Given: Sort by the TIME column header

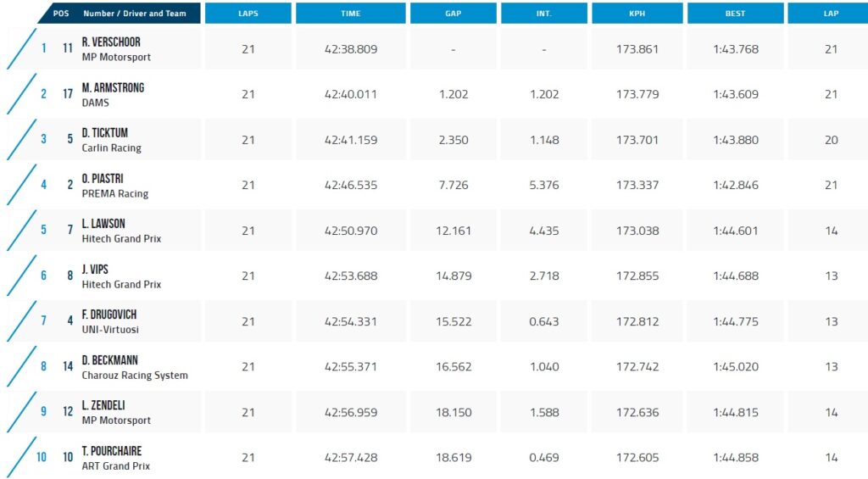Looking at the screenshot, I should pyautogui.click(x=350, y=14).
